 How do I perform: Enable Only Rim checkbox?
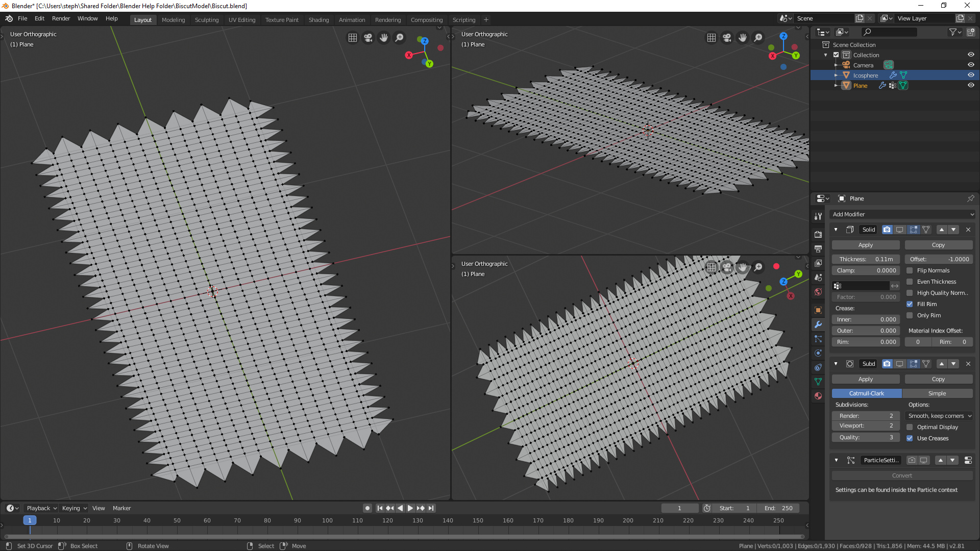click(910, 315)
